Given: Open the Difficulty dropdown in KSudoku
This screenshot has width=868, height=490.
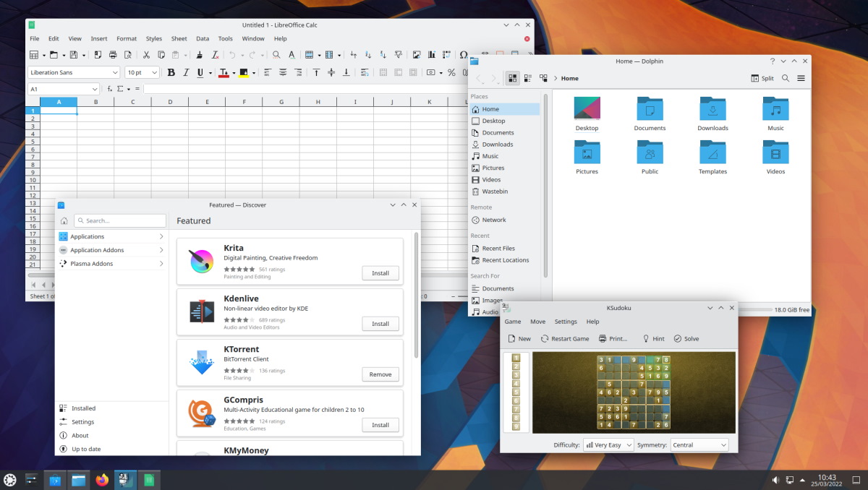Looking at the screenshot, I should (608, 444).
